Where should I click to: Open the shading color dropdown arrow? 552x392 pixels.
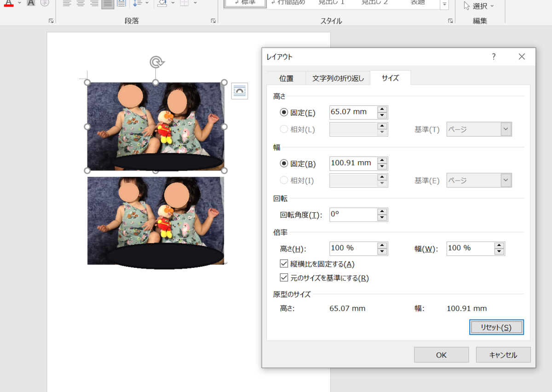pyautogui.click(x=173, y=3)
